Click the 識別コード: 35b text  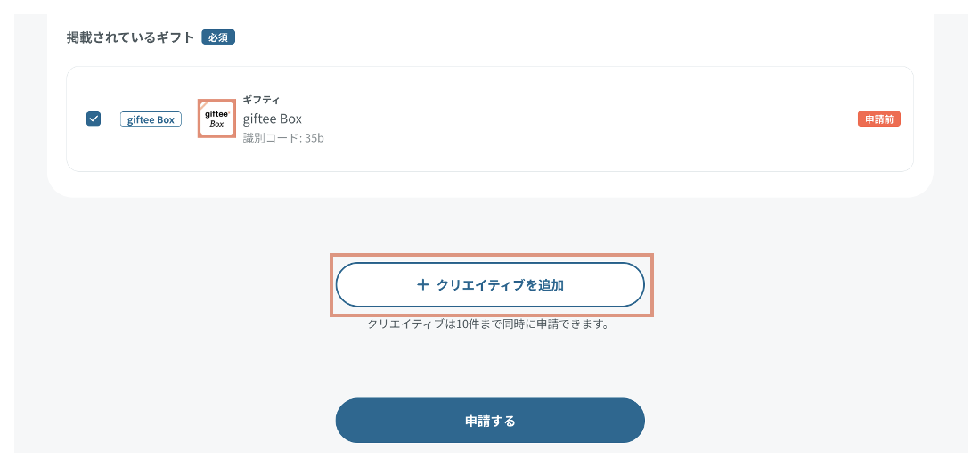[x=283, y=138]
